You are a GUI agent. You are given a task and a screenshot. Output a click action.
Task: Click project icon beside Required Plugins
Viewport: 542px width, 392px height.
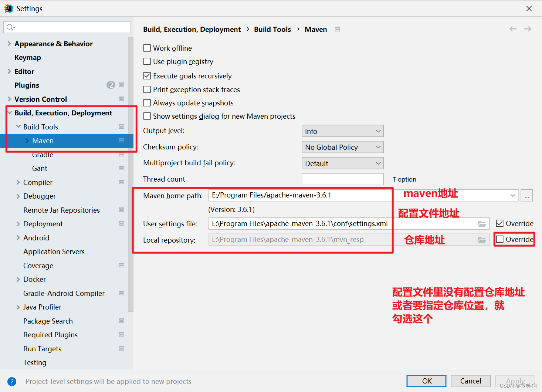point(121,334)
